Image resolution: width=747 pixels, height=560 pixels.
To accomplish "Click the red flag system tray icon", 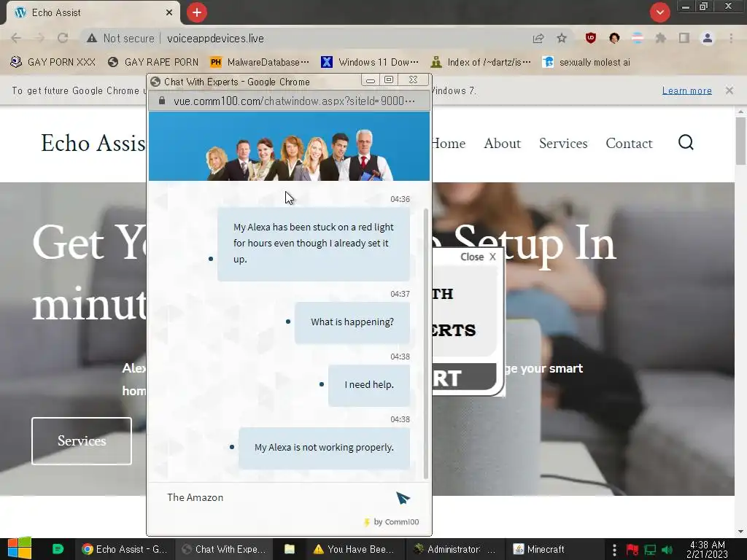I will pos(632,550).
